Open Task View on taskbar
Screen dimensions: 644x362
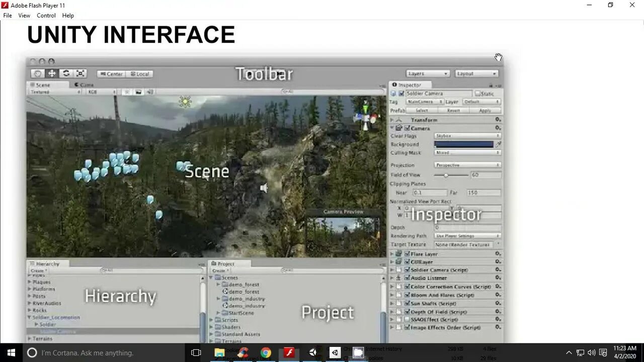(x=196, y=352)
